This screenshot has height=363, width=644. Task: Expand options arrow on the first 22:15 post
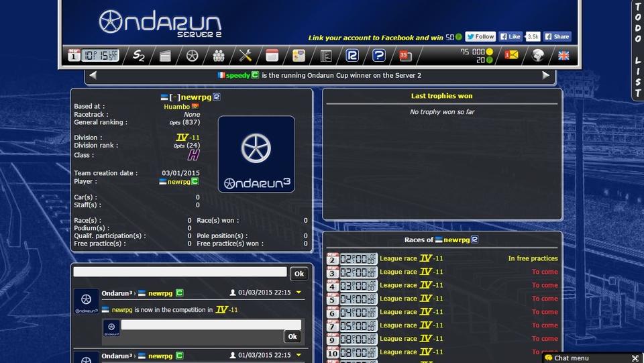point(299,293)
